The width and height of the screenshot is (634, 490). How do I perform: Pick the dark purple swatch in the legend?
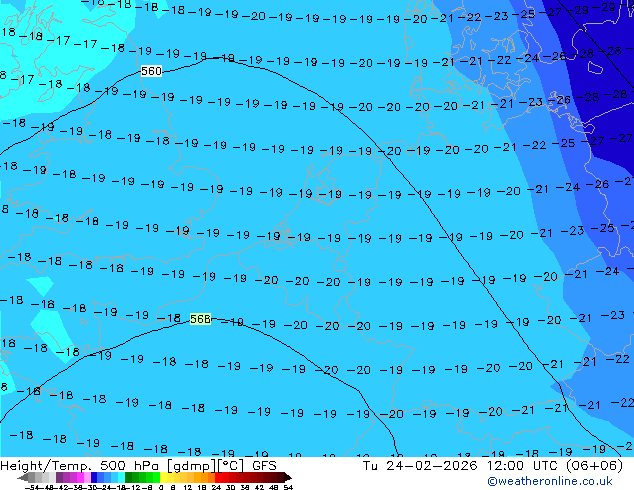(x=59, y=477)
